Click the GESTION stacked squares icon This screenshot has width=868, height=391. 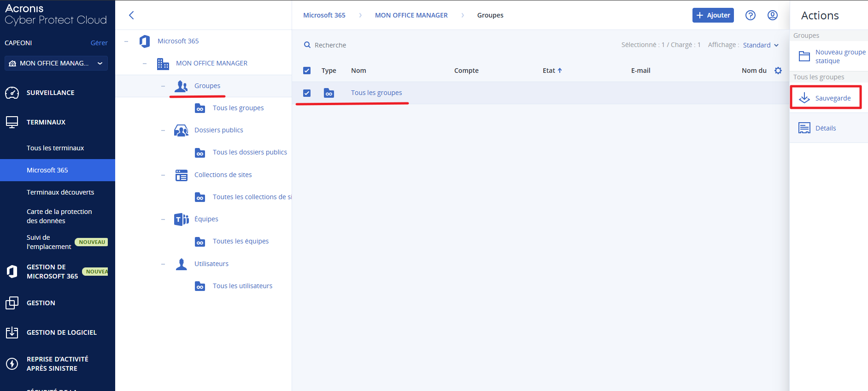(12, 303)
